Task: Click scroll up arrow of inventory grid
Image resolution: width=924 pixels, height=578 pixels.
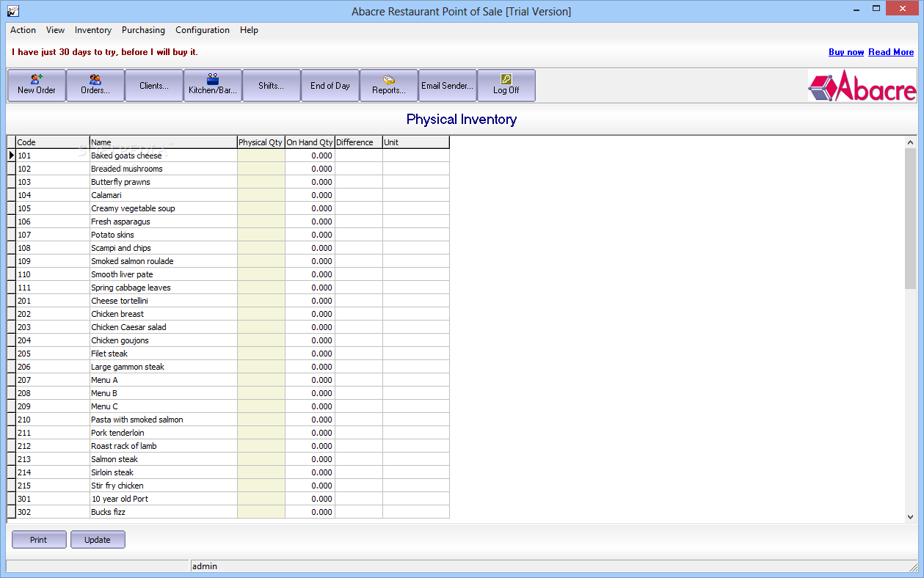Action: pos(910,142)
